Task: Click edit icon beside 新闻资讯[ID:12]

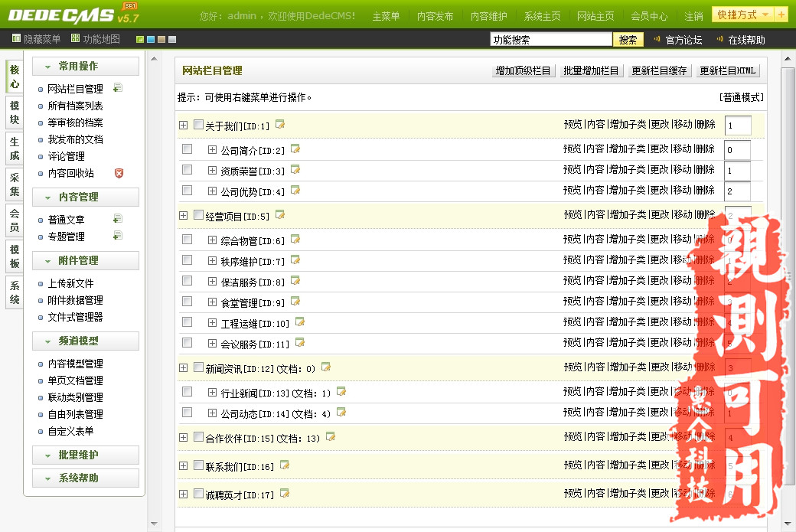Action: [326, 367]
